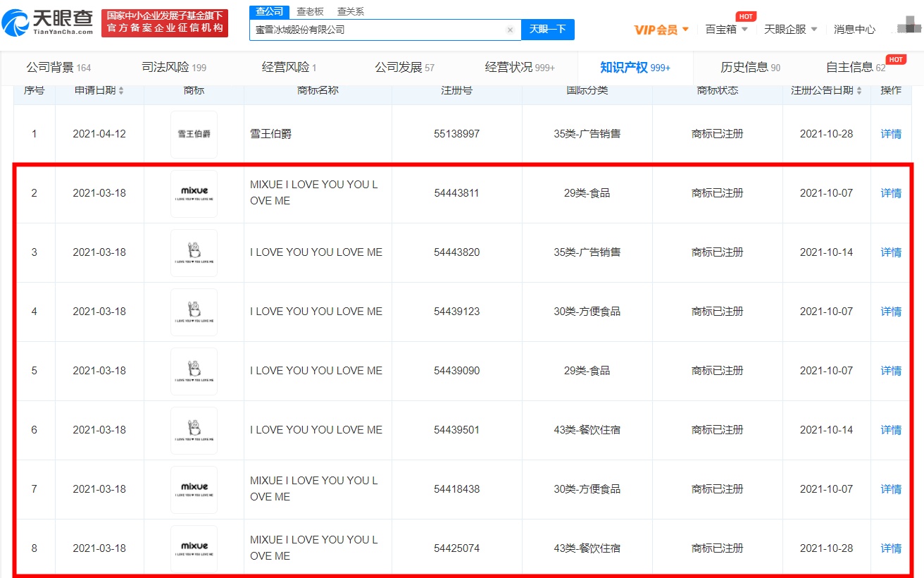View 详情 for registration 54439123
The height and width of the screenshot is (578, 924).
click(891, 312)
